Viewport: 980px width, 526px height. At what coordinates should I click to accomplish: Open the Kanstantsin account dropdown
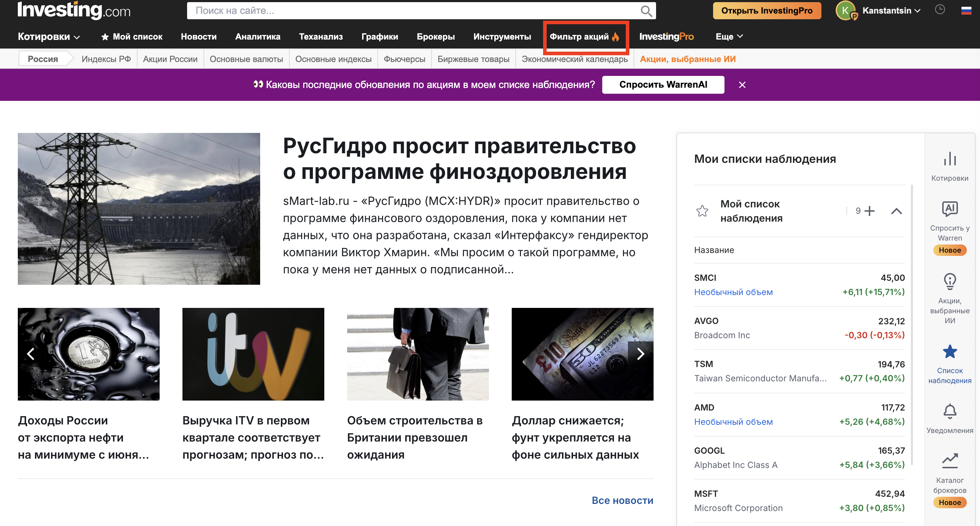tap(891, 11)
